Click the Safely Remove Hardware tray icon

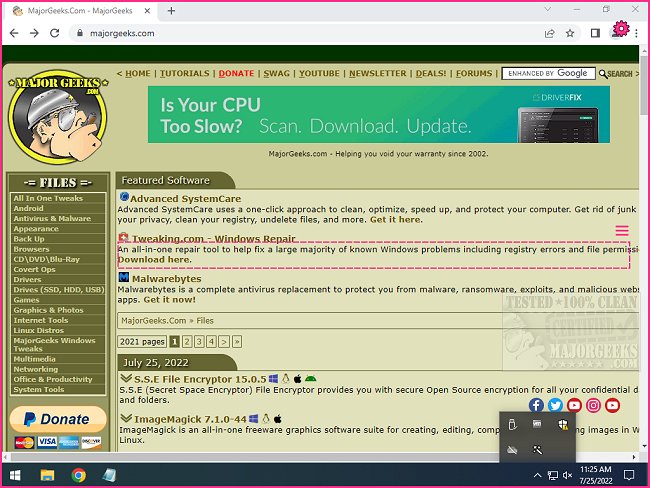tap(512, 424)
